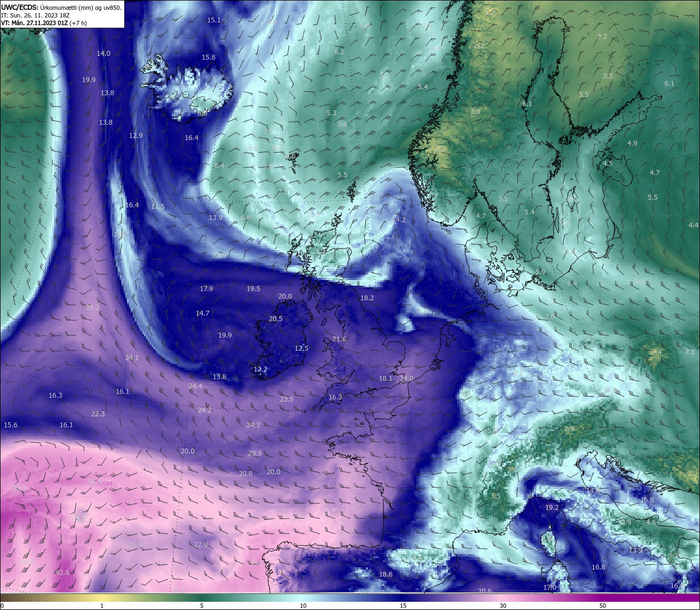Image resolution: width=700 pixels, height=610 pixels.
Task: Click the precipitation colour scale bar
Action: (350, 599)
